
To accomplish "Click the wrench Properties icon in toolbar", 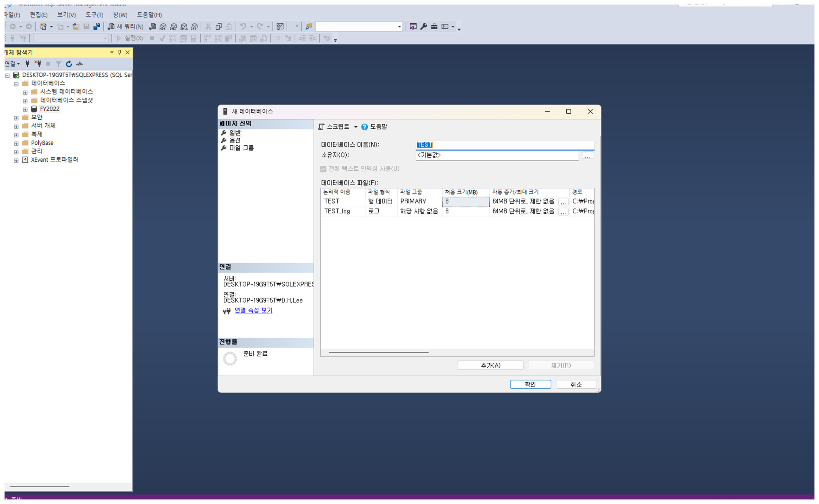I will [x=424, y=27].
